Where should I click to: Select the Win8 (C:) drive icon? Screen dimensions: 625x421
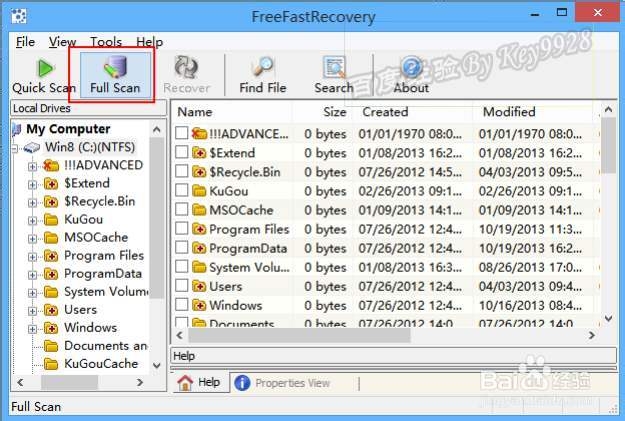tap(31, 148)
